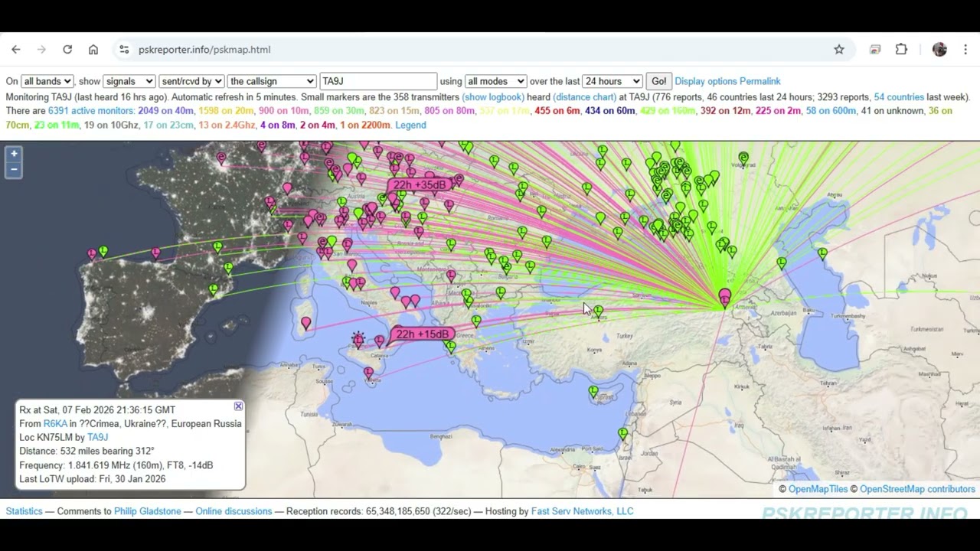Image resolution: width=980 pixels, height=551 pixels.
Task: Open the 'sent/rcvd by' dropdown
Action: tap(191, 81)
